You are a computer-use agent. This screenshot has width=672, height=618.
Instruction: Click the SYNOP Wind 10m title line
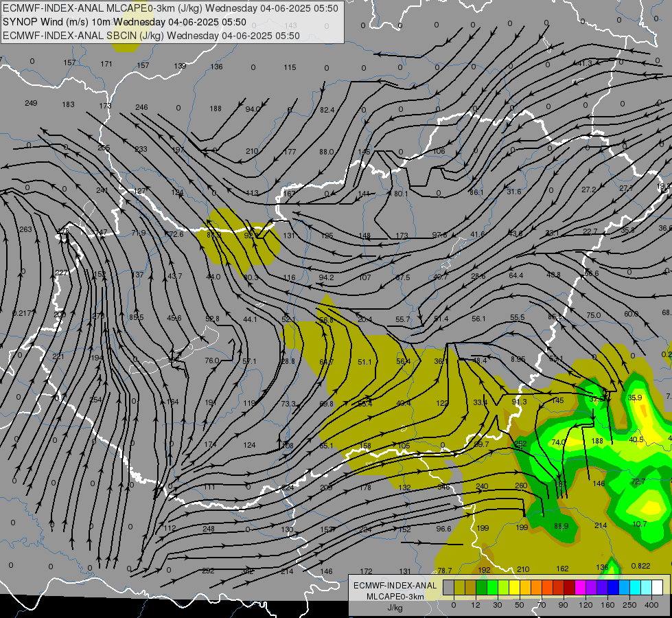(124, 22)
